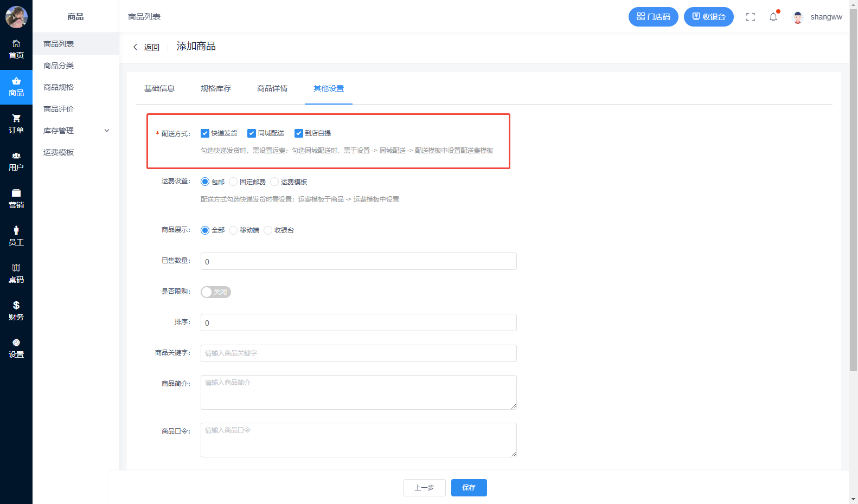Uncheck the 快递发货 checkbox

(x=205, y=133)
